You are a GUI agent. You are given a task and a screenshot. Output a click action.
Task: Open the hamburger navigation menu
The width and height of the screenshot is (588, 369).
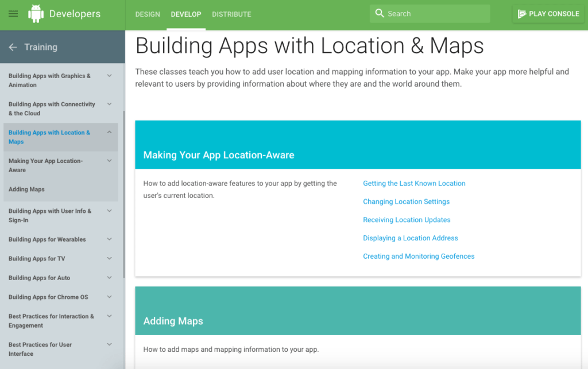pyautogui.click(x=13, y=14)
